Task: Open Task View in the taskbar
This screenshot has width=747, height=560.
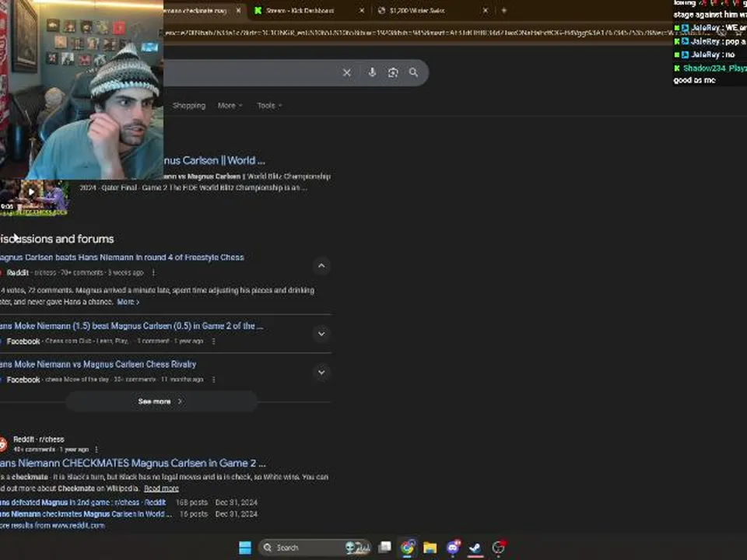Action: [384, 548]
